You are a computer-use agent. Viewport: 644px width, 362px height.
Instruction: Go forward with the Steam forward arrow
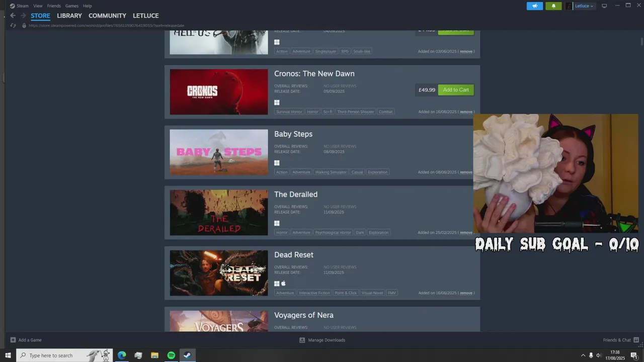[23, 16]
